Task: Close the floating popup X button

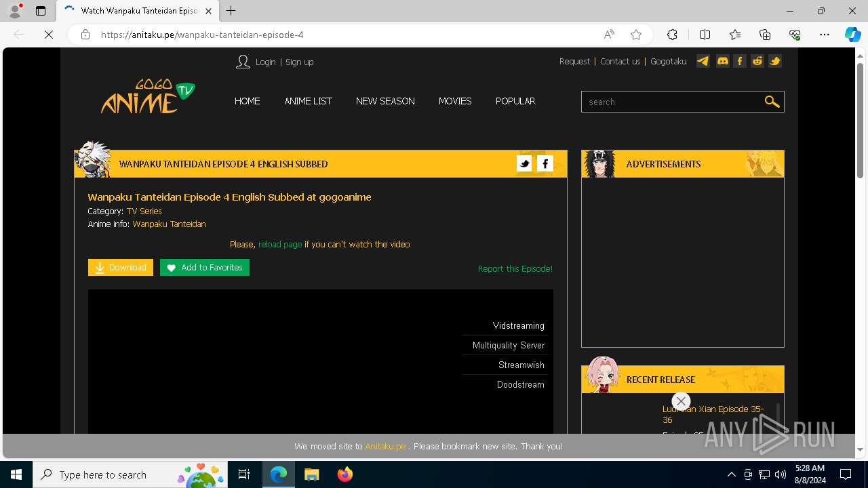Action: 681,401
